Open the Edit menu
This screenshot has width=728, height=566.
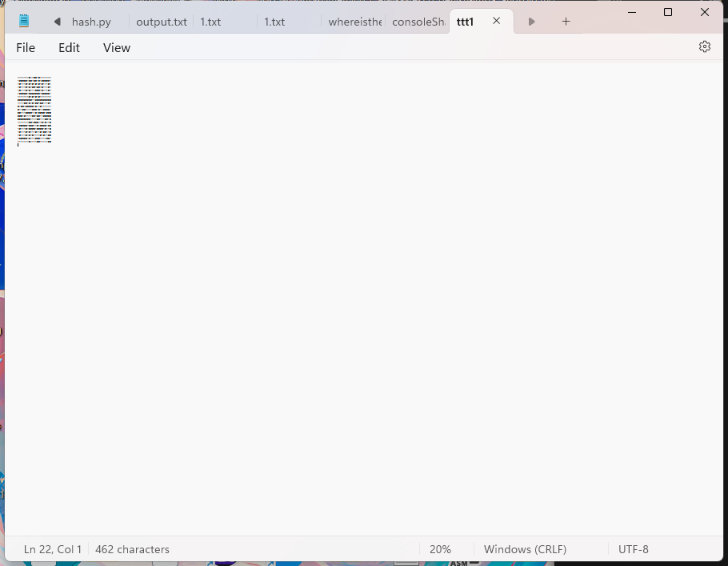[69, 48]
